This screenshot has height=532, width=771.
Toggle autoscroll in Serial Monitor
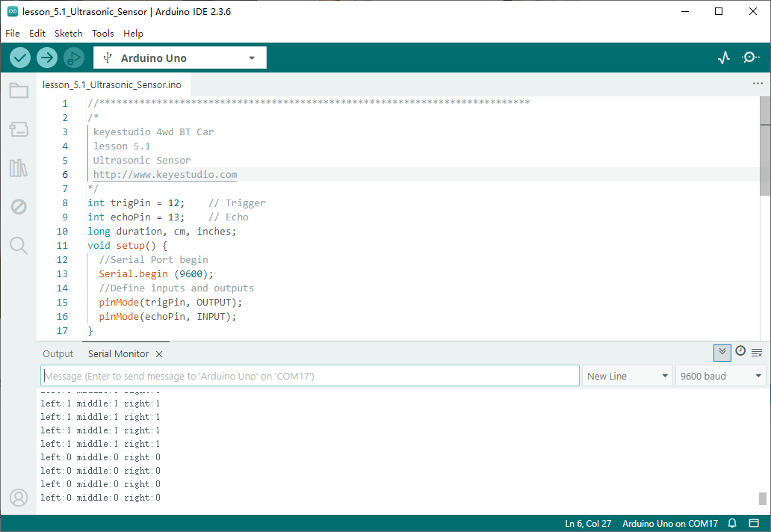coord(722,352)
